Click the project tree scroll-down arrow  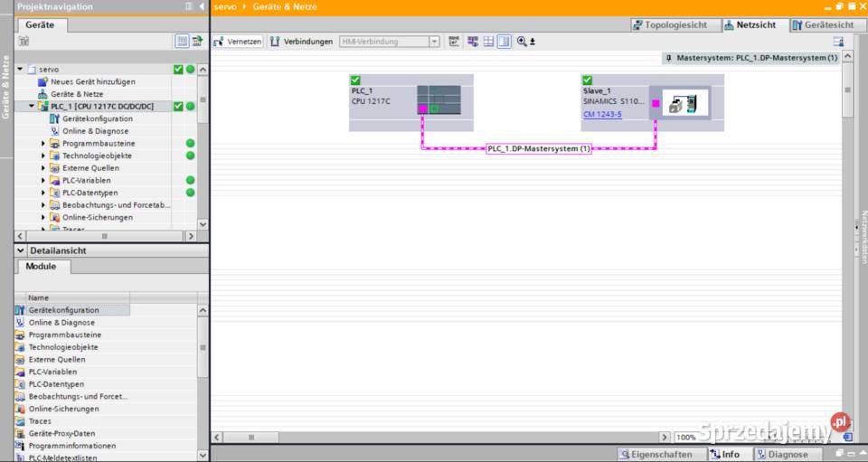(203, 224)
